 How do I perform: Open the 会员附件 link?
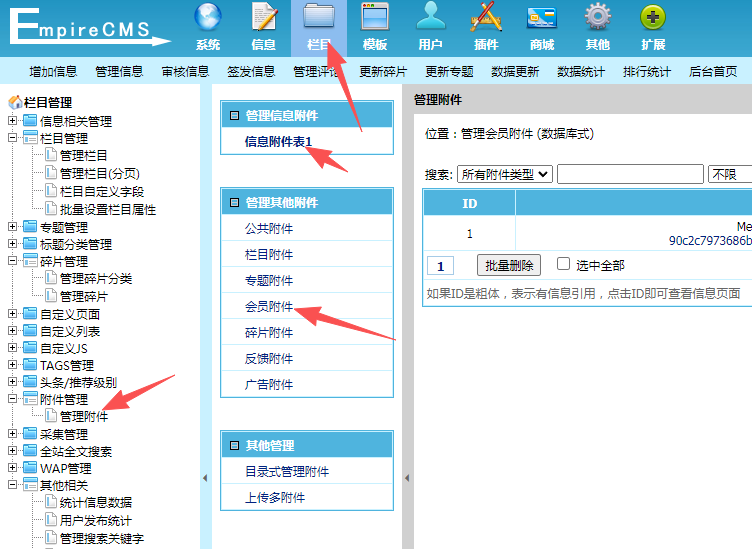[269, 306]
